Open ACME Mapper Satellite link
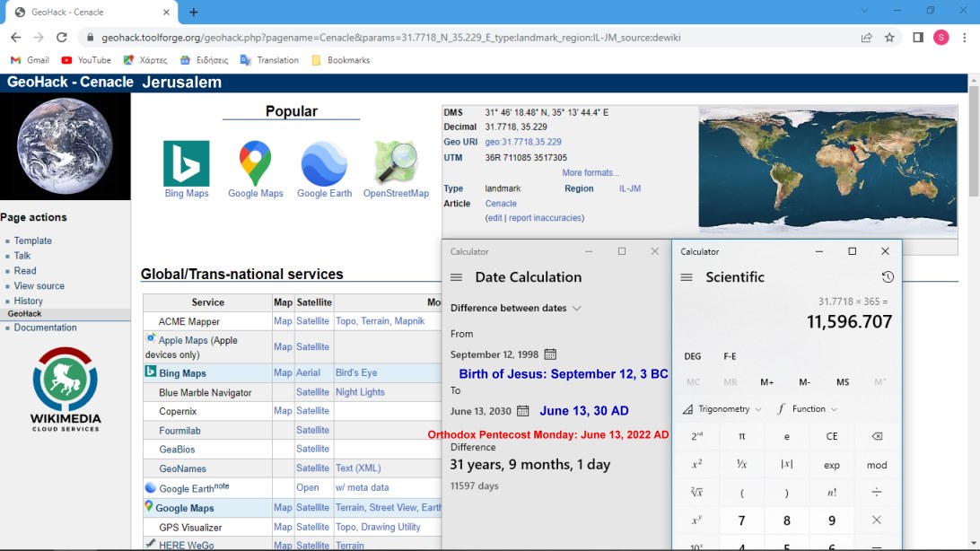The image size is (980, 551). (312, 320)
